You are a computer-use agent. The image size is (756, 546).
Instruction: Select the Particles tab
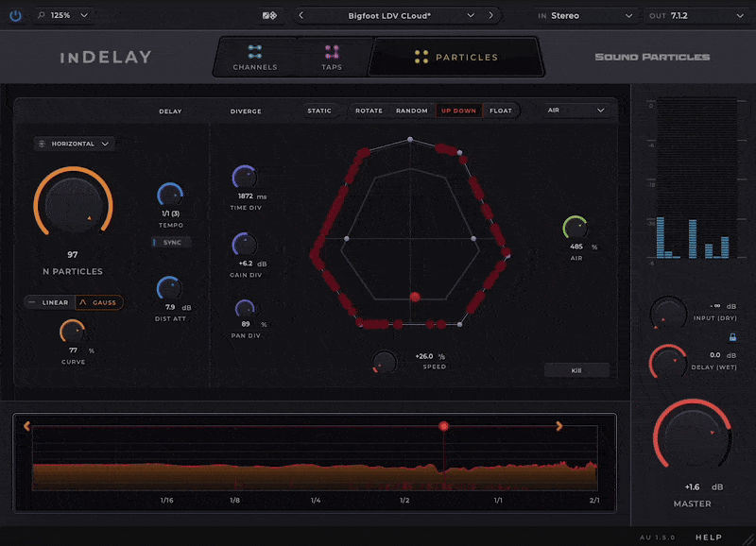point(456,57)
